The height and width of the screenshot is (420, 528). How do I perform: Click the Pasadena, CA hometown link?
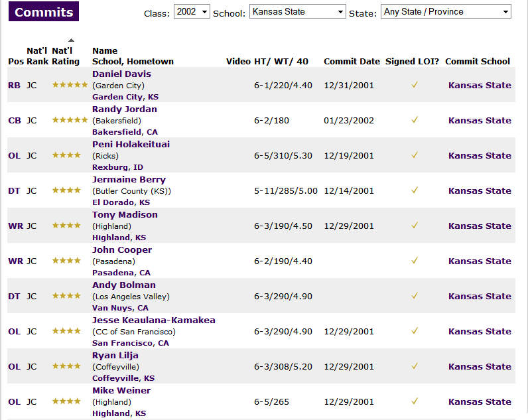click(x=121, y=273)
